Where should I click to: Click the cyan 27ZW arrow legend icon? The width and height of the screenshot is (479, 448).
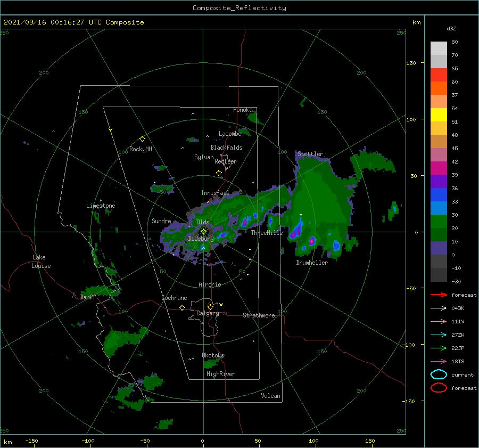point(439,335)
